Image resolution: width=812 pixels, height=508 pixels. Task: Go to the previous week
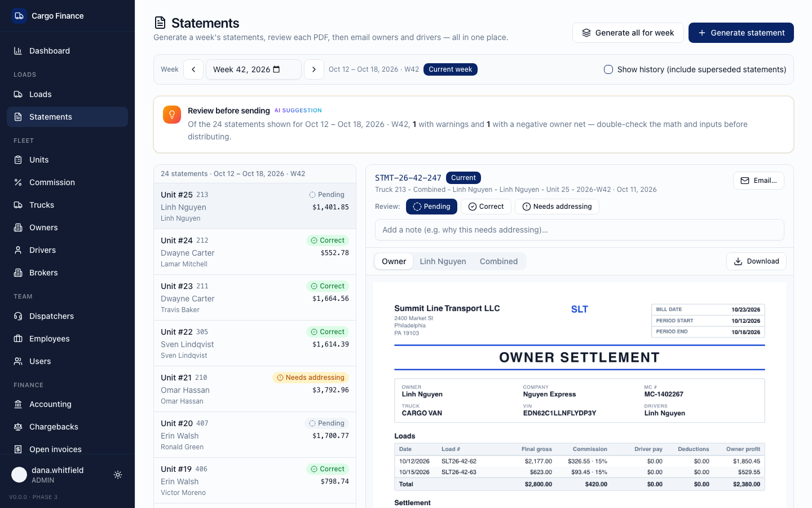[x=193, y=69]
